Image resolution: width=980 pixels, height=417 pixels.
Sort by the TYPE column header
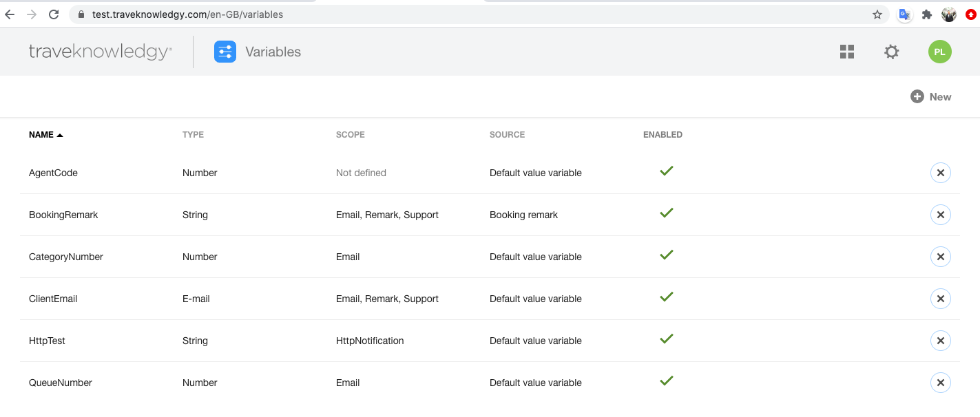(x=193, y=135)
